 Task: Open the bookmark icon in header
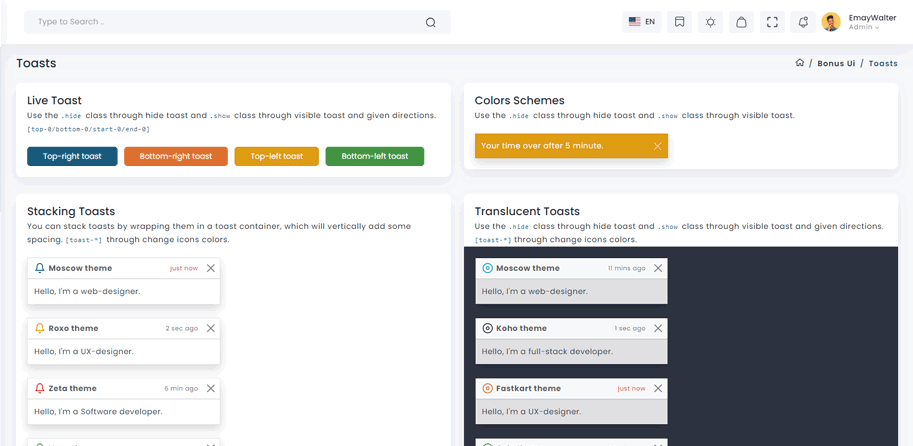679,22
